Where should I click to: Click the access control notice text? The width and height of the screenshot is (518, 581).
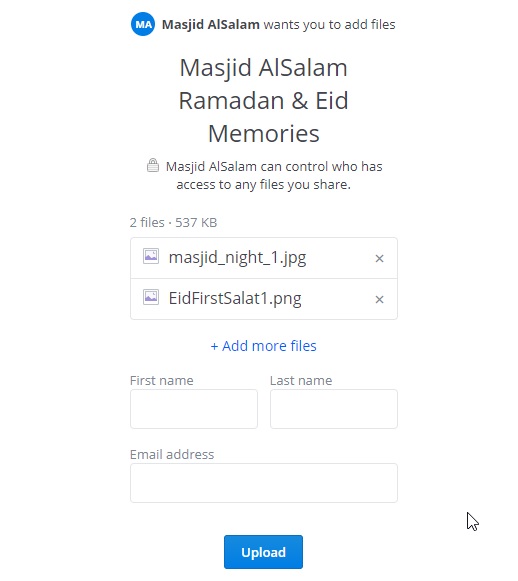[273, 175]
